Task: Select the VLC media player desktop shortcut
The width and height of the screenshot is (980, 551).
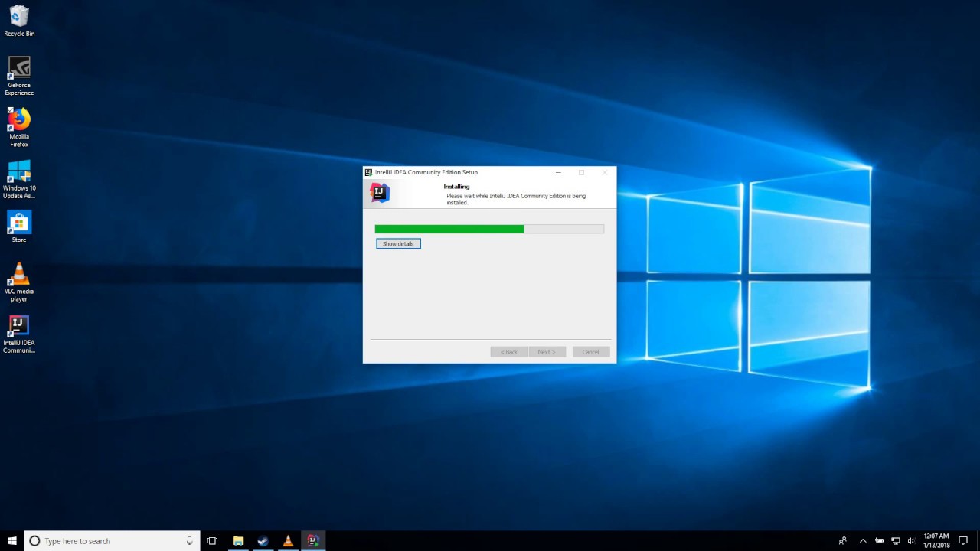Action: pos(19,282)
